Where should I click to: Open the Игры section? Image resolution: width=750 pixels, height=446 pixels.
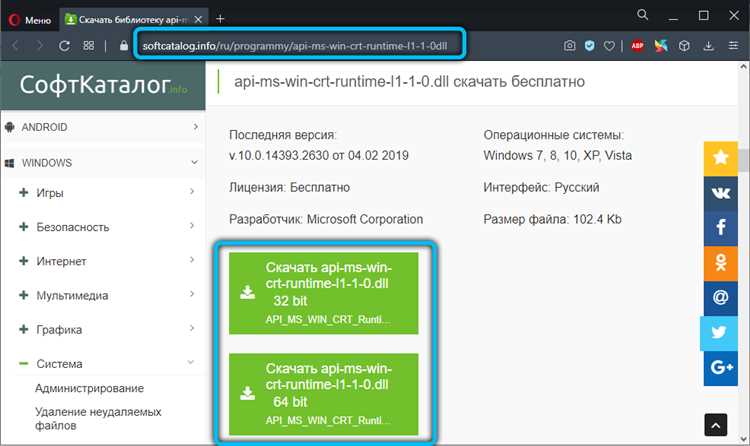pos(50,193)
